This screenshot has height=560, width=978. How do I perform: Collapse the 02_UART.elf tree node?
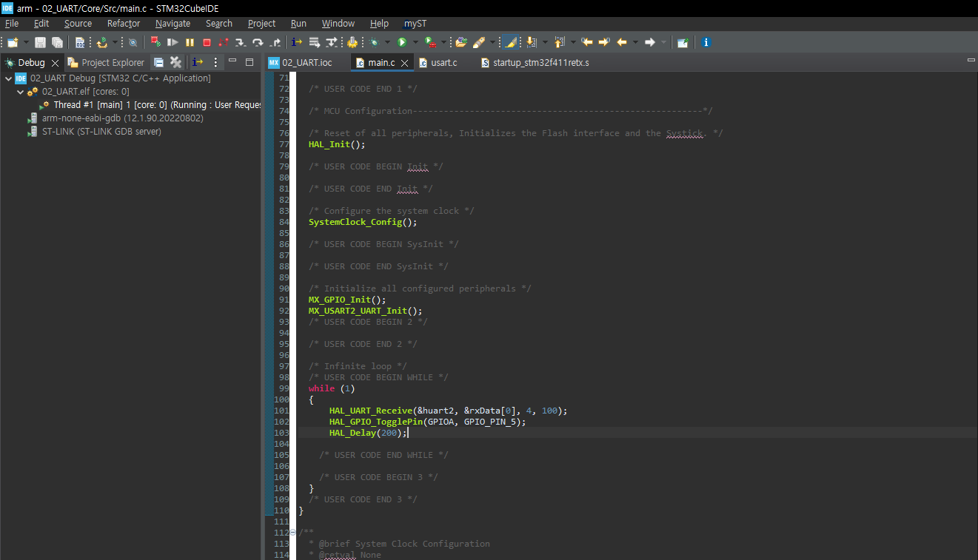coord(21,92)
